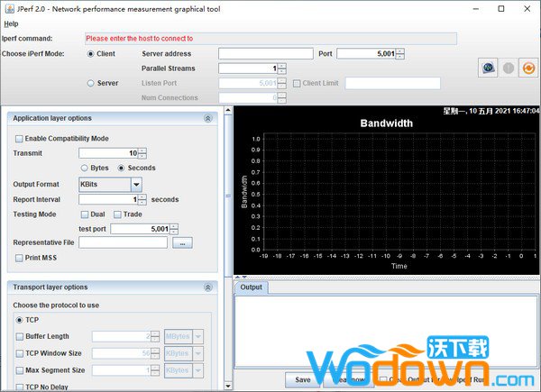The image size is (541, 392).
Task: Enable the Buffer Length checkbox
Action: click(20, 337)
